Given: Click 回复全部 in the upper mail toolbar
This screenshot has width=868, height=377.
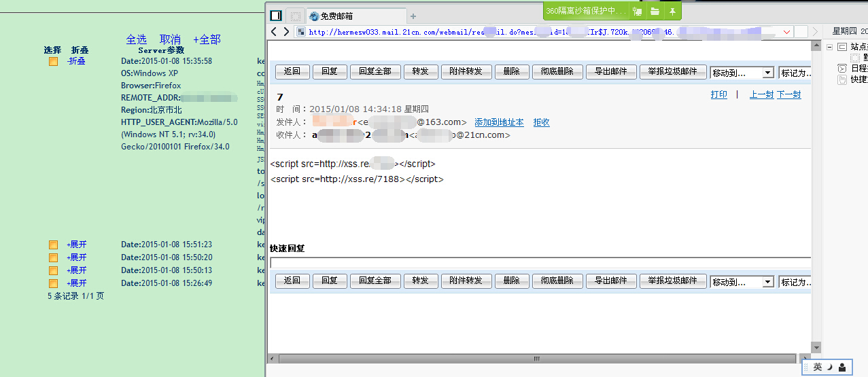Looking at the screenshot, I should pos(375,71).
